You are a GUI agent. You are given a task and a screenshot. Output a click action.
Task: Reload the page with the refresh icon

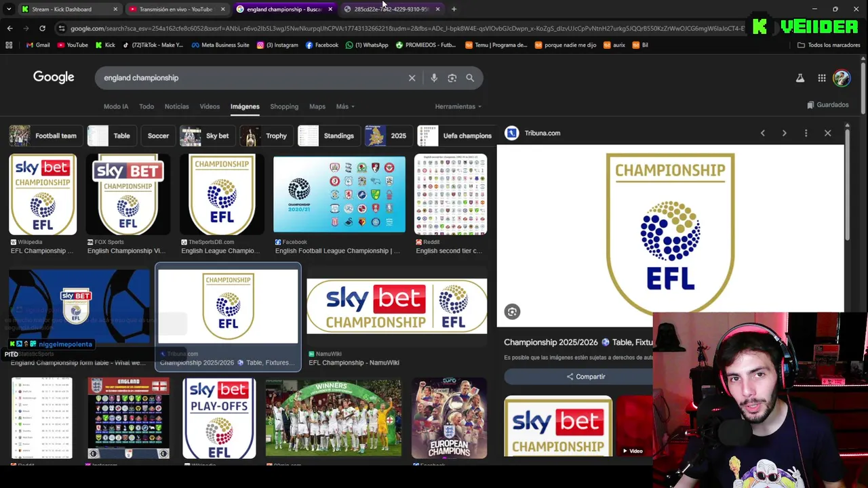point(42,28)
